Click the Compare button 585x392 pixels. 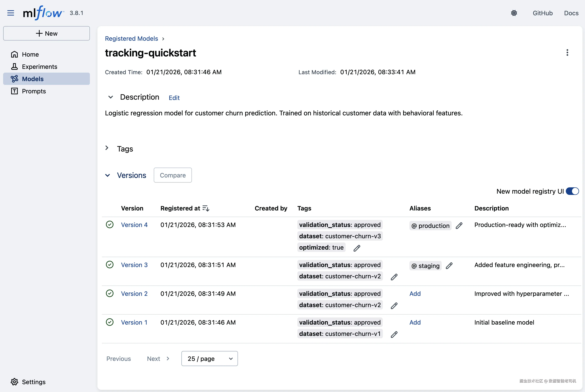(x=173, y=175)
